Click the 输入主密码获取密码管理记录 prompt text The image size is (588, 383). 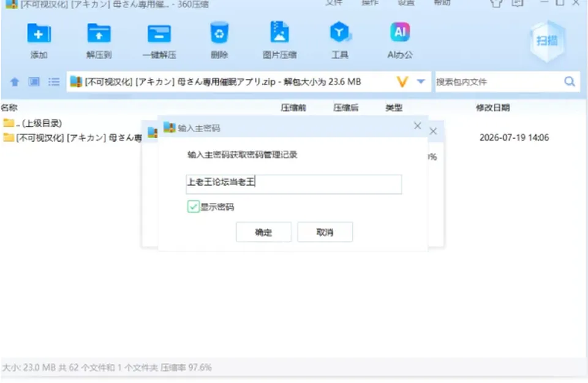coord(243,155)
